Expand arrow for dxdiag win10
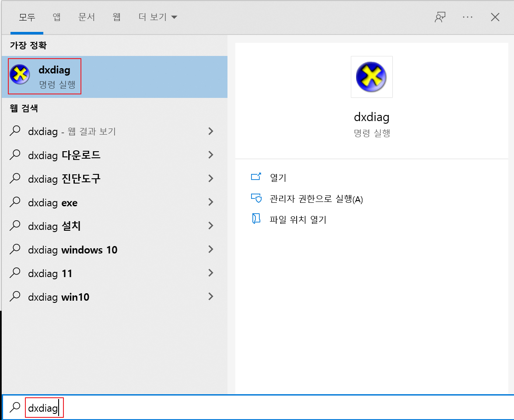 click(x=211, y=296)
